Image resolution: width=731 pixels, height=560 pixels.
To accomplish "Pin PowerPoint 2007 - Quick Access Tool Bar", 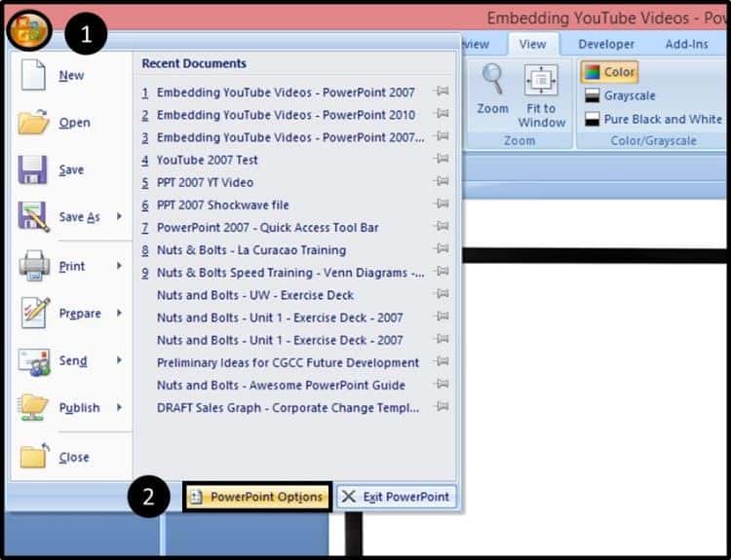I will (x=441, y=226).
